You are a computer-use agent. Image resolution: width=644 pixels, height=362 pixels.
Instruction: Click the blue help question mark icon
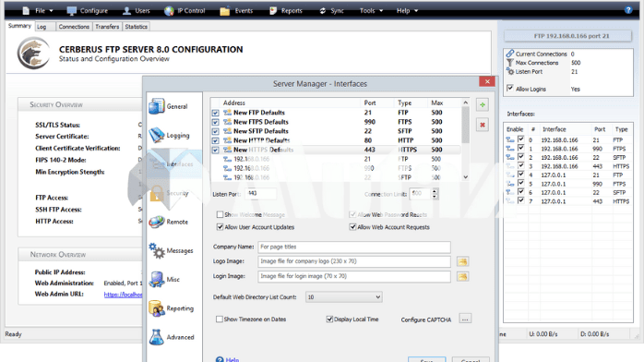point(628,10)
